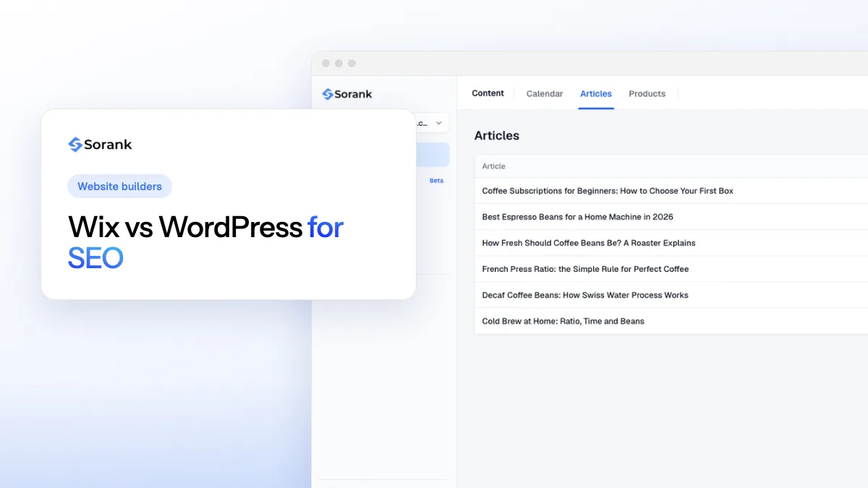
Task: Open the Products tab
Action: point(647,94)
